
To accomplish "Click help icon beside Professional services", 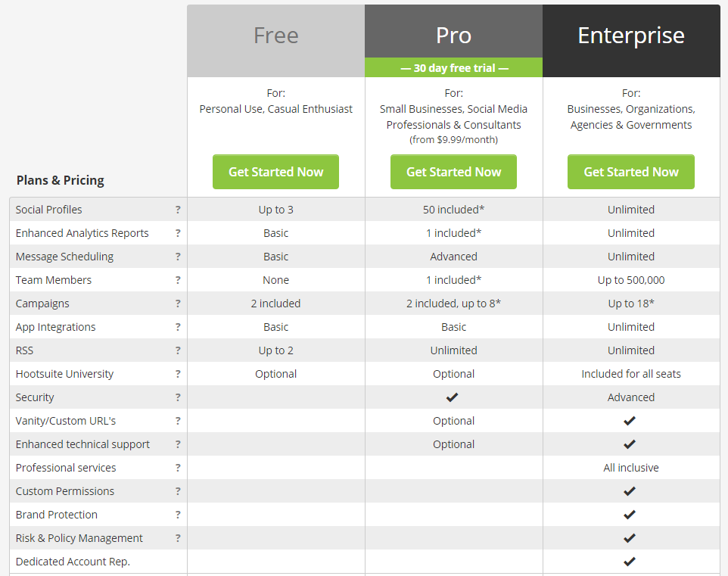I will coord(178,468).
